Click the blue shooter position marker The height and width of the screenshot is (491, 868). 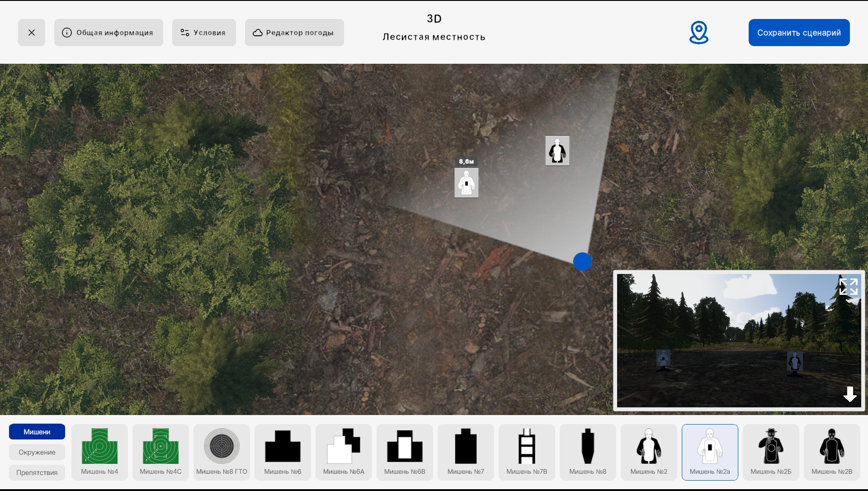coord(582,261)
